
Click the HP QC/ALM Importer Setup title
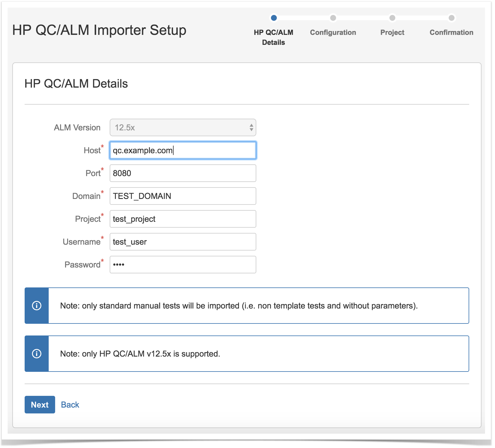coord(99,30)
